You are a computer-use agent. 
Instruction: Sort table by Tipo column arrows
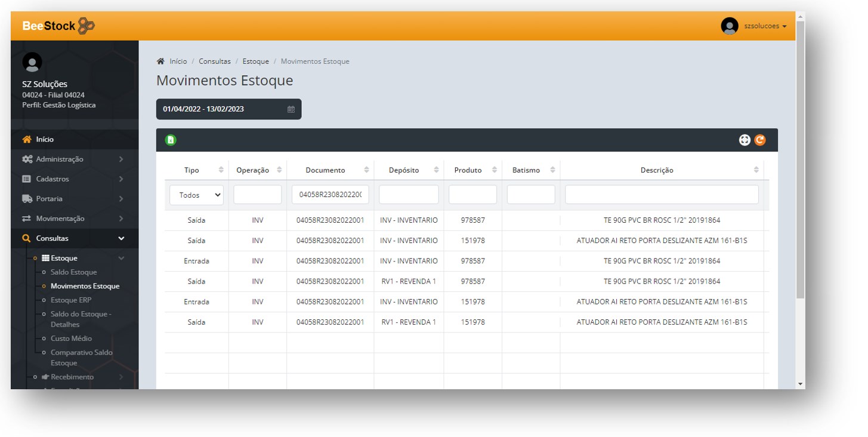tap(221, 170)
